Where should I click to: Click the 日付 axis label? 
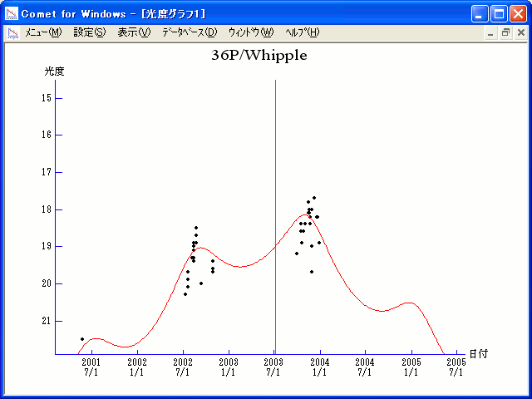[x=479, y=354]
